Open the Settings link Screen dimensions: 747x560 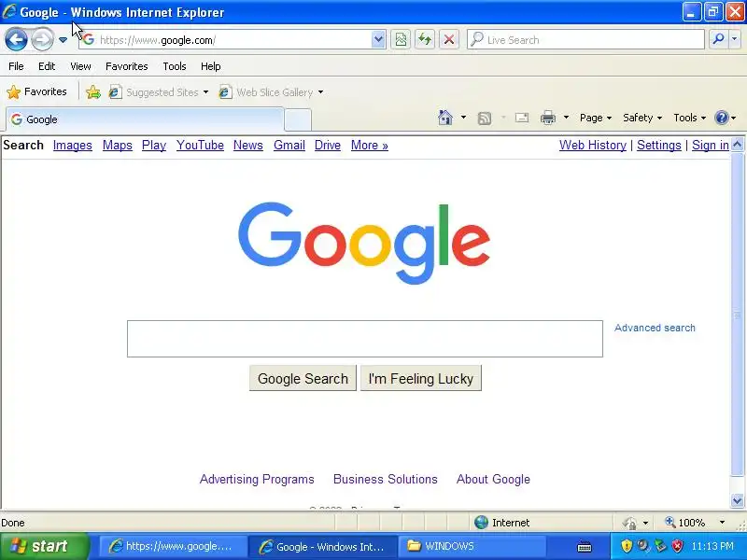(x=659, y=146)
